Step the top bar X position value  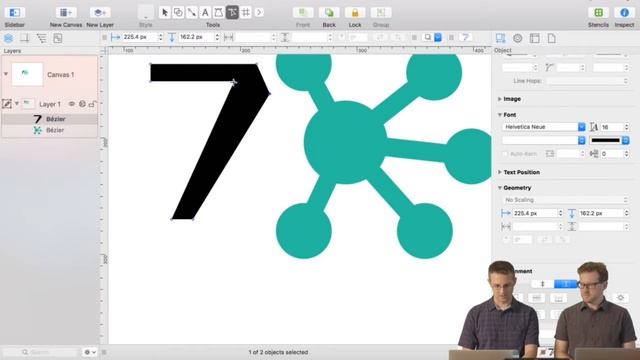pos(160,37)
